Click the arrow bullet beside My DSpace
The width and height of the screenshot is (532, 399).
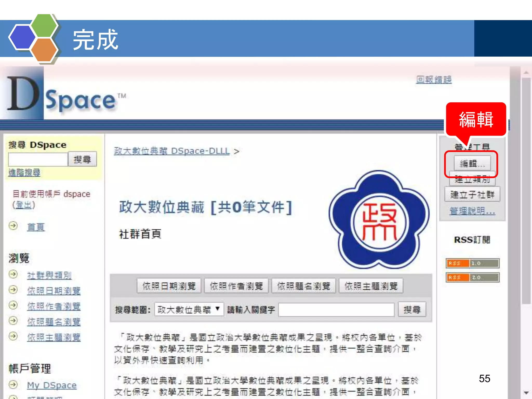coord(13,384)
